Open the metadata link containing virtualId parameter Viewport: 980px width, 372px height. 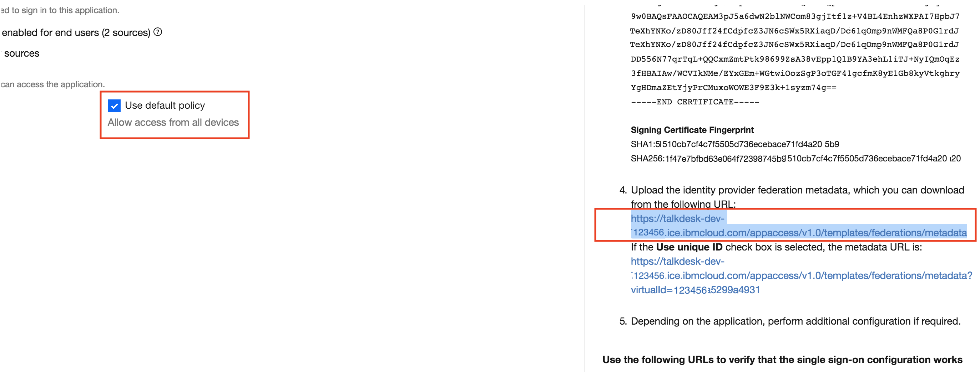(x=801, y=275)
